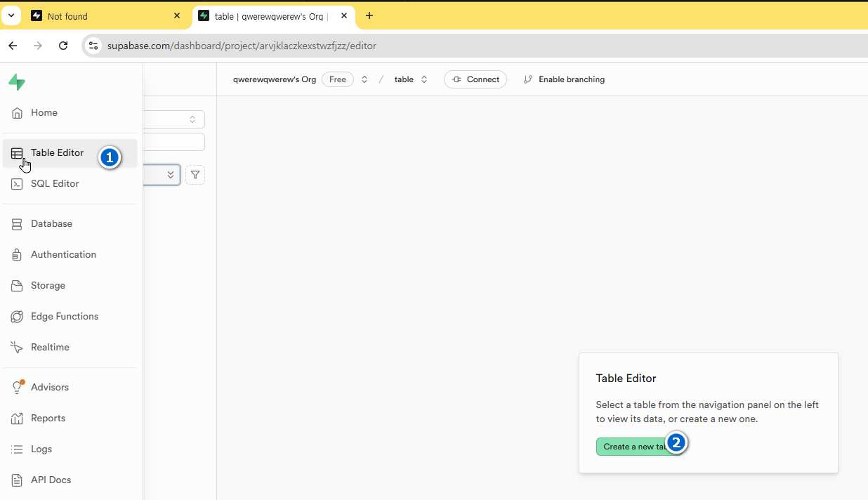Open the Home sidebar item
The image size is (868, 500).
click(44, 113)
